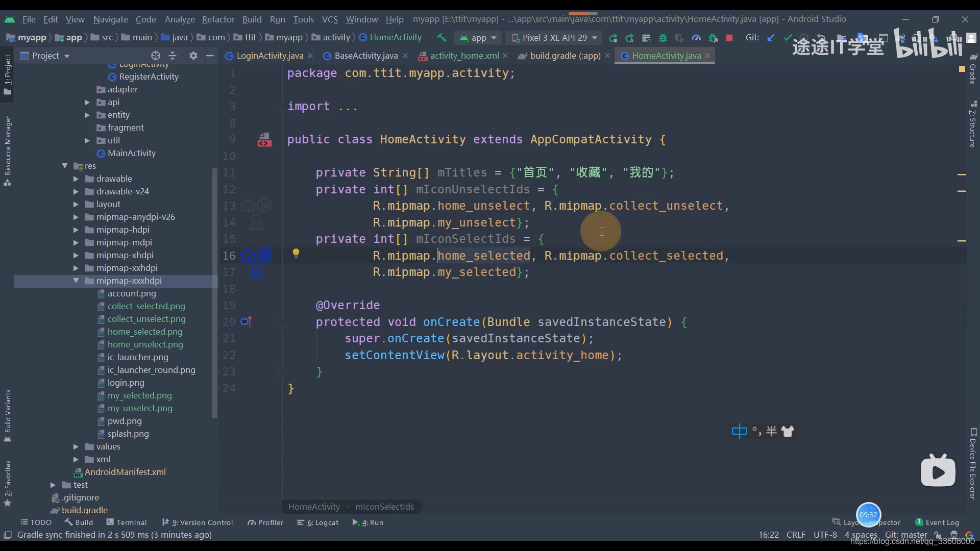The image size is (980, 551).
Task: Click Apply Changes and Restart Activity icon
Action: [x=630, y=38]
